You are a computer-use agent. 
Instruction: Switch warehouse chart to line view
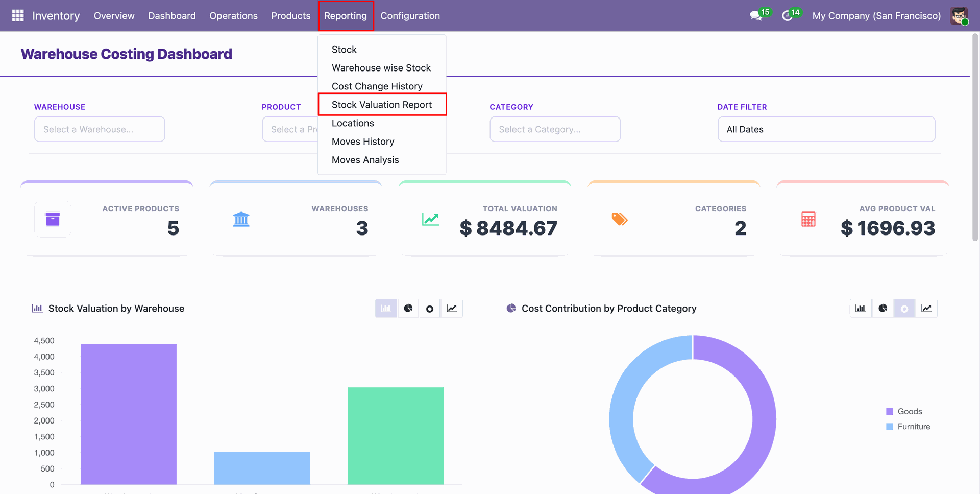(x=452, y=309)
